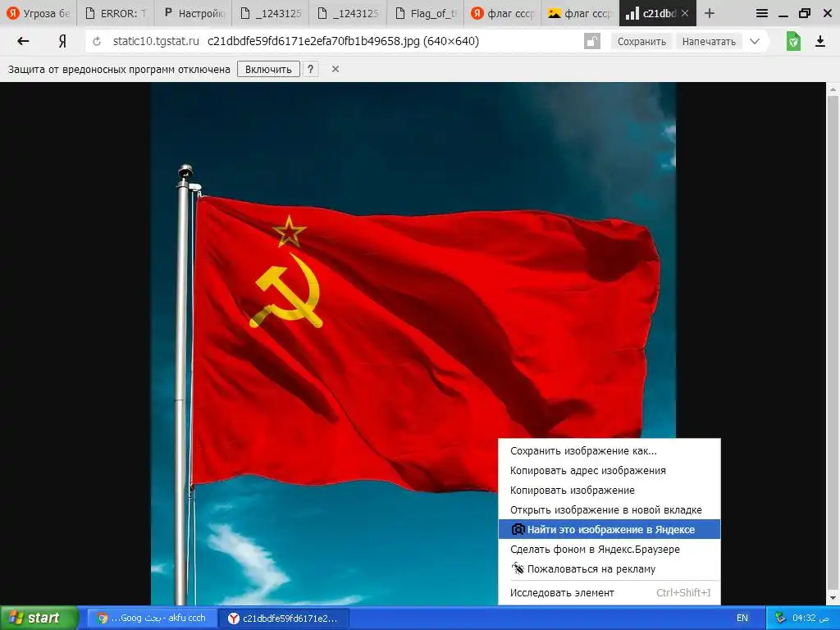Switch to the 'флаг ссср' tab with picture icon
This screenshot has height=630, width=840.
pyautogui.click(x=580, y=13)
